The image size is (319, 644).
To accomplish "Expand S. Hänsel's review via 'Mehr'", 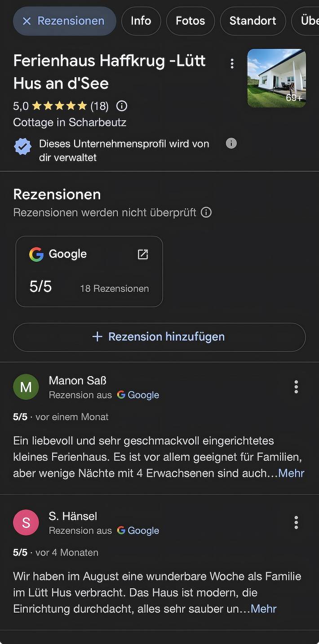I will [263, 608].
